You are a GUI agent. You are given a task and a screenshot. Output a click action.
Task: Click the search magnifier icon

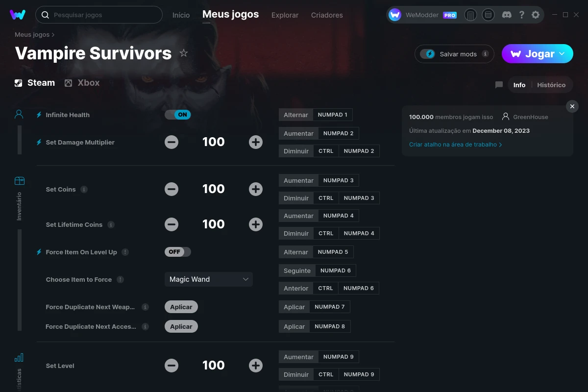pos(45,15)
